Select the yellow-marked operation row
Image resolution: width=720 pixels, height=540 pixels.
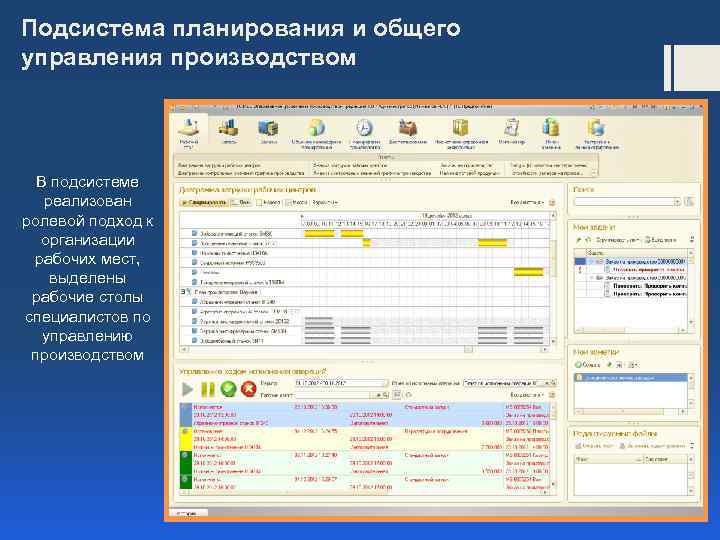click(x=366, y=439)
